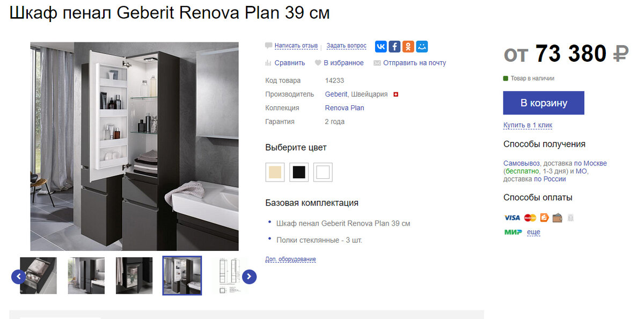Screen dimensions: 644x319
Task: Share via the Odnoklassniki icon
Action: pyautogui.click(x=408, y=47)
